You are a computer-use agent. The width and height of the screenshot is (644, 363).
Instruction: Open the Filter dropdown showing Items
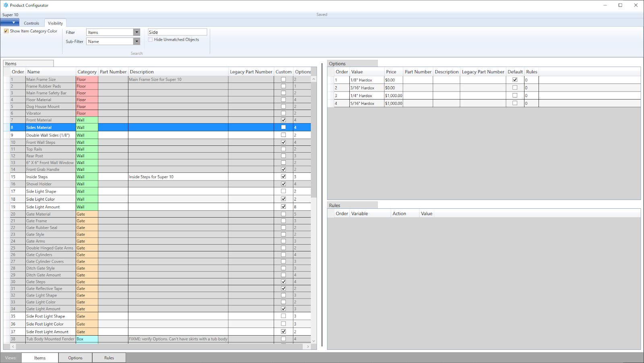tap(137, 32)
